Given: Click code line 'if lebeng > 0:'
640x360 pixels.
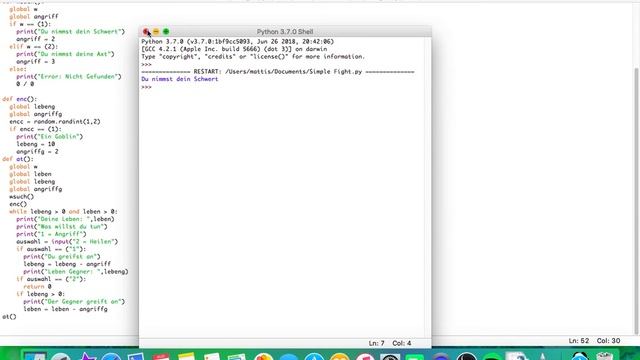Looking at the screenshot, I should (x=40, y=294).
